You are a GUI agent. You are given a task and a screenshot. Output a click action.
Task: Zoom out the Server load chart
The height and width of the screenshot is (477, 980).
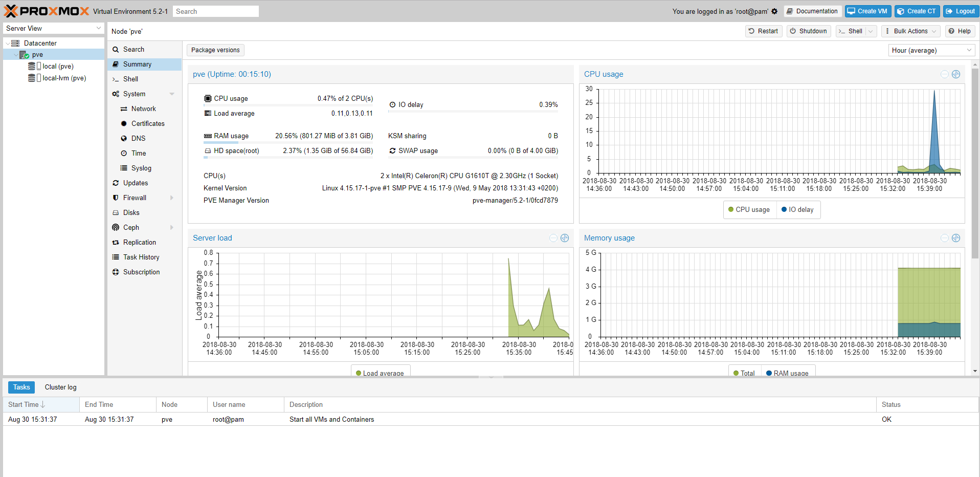[553, 238]
